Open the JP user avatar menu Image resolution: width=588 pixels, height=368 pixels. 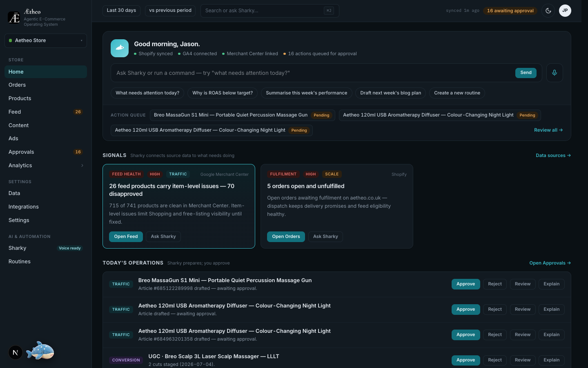565,11
